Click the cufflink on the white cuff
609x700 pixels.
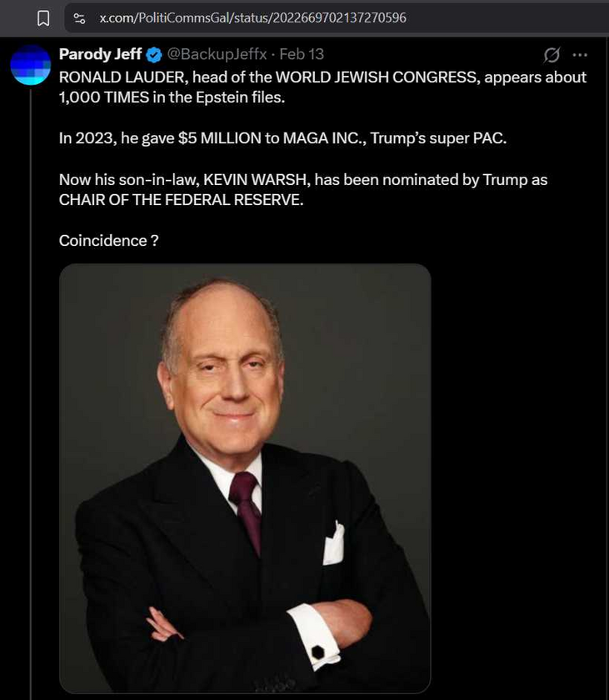317,652
